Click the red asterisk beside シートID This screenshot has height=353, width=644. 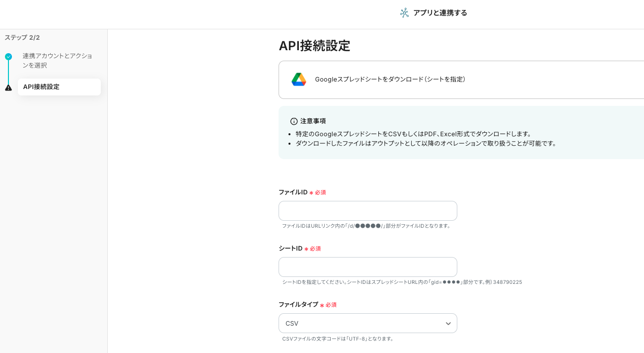(306, 249)
